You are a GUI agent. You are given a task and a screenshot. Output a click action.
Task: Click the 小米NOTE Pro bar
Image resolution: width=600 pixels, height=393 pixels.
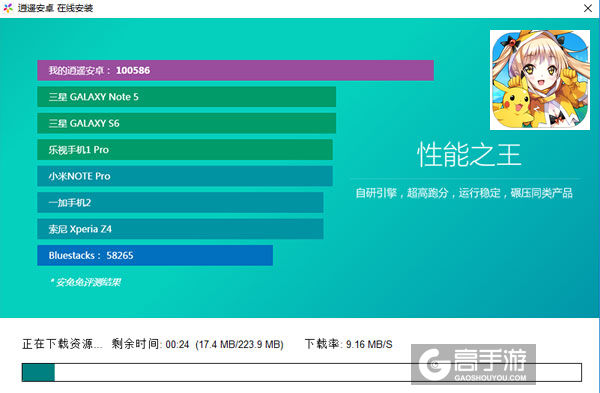click(x=185, y=176)
